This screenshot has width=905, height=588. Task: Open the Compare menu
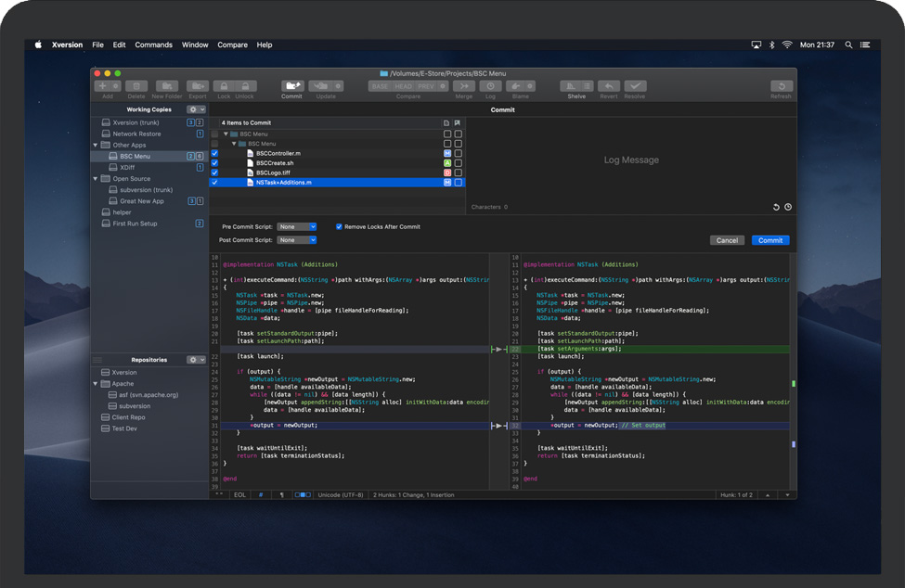tap(232, 45)
